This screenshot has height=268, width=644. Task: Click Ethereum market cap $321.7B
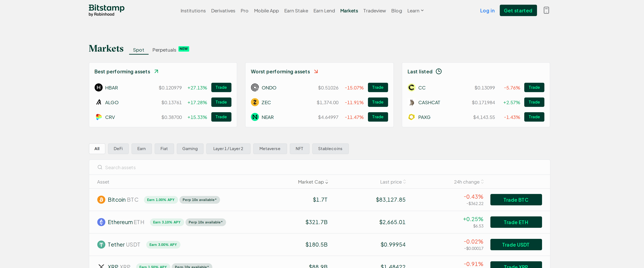point(316,222)
